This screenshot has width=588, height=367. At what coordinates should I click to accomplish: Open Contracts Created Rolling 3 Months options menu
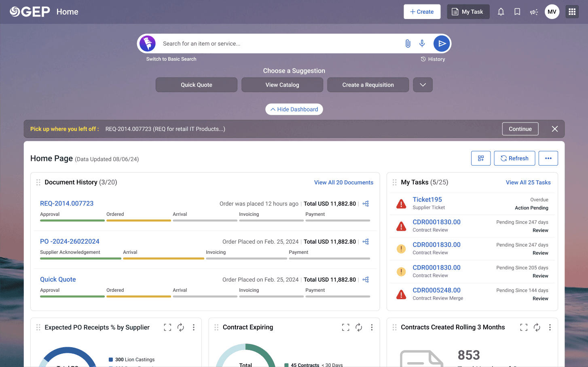[x=550, y=327]
